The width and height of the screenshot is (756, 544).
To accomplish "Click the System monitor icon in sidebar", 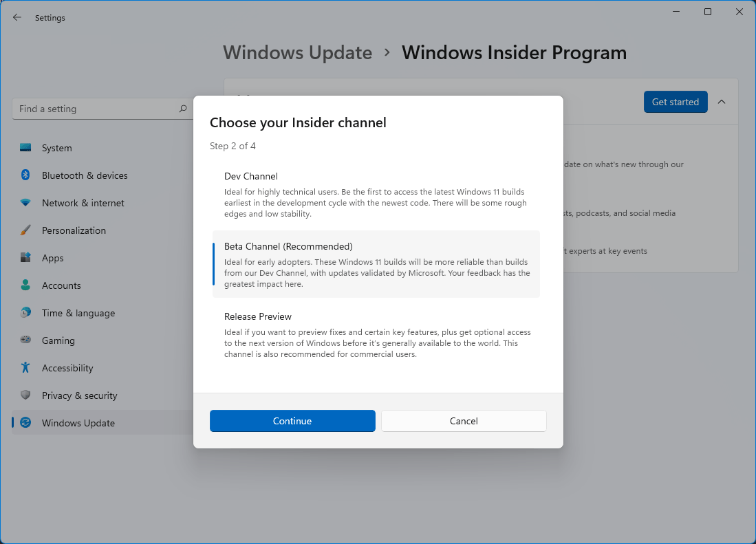I will coord(25,148).
